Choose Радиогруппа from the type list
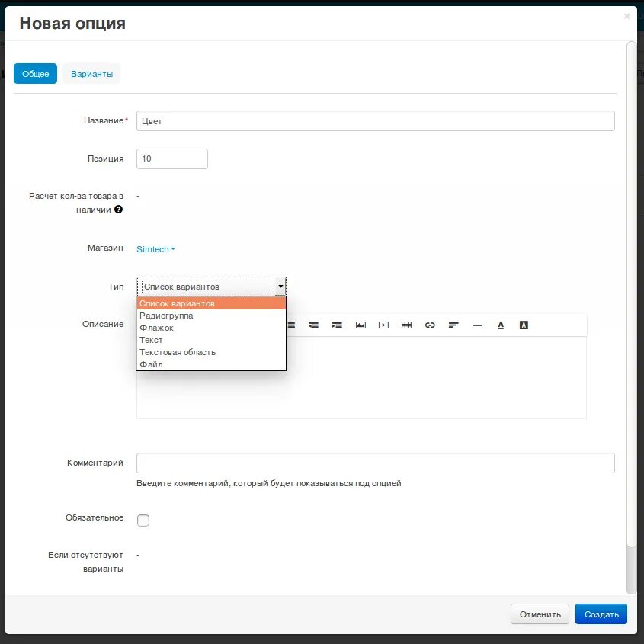Viewport: 644px width, 644px height. pos(166,316)
